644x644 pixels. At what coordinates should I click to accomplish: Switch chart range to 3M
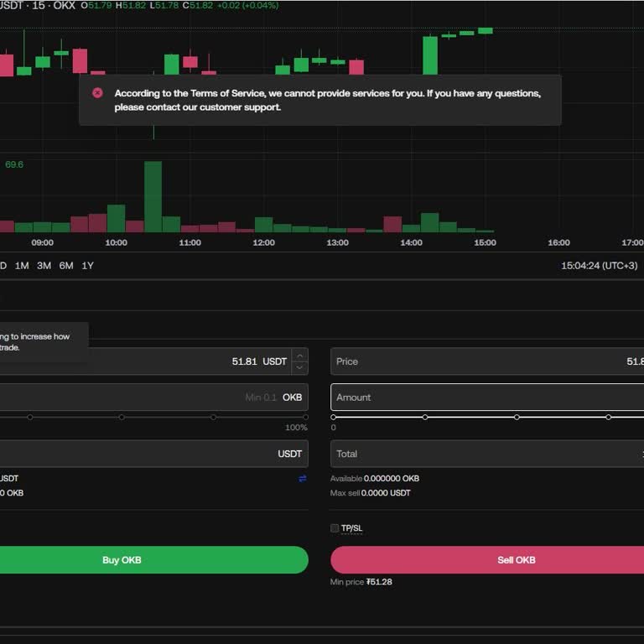[x=44, y=266]
